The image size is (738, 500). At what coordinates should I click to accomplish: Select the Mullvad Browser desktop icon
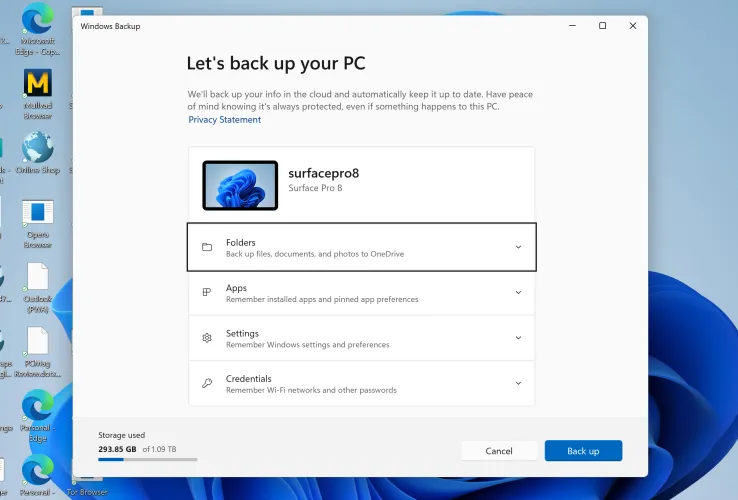pyautogui.click(x=38, y=84)
